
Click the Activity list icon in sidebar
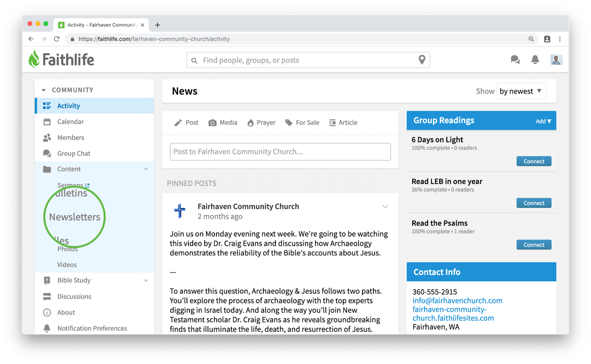[47, 106]
